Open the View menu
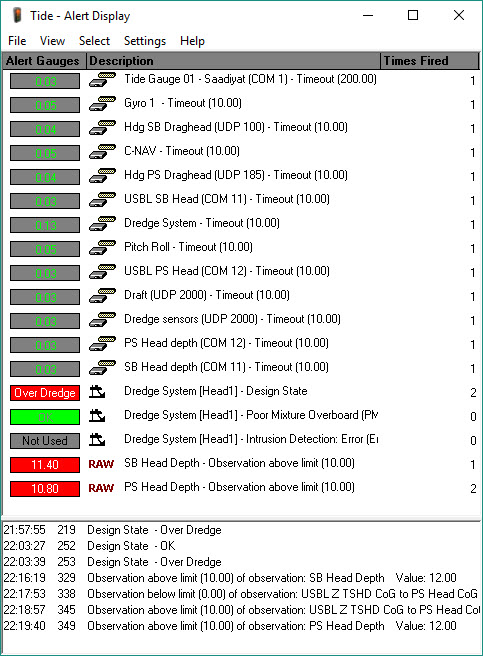The image size is (483, 656). [52, 41]
